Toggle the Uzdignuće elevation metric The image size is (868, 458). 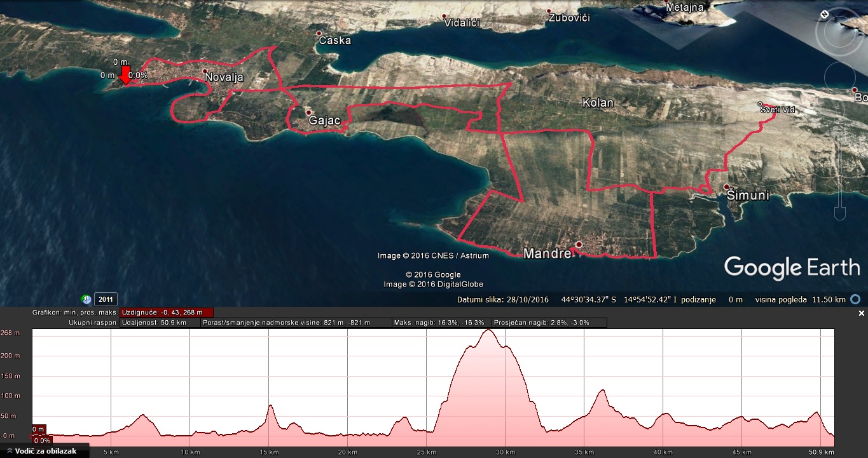click(x=166, y=312)
